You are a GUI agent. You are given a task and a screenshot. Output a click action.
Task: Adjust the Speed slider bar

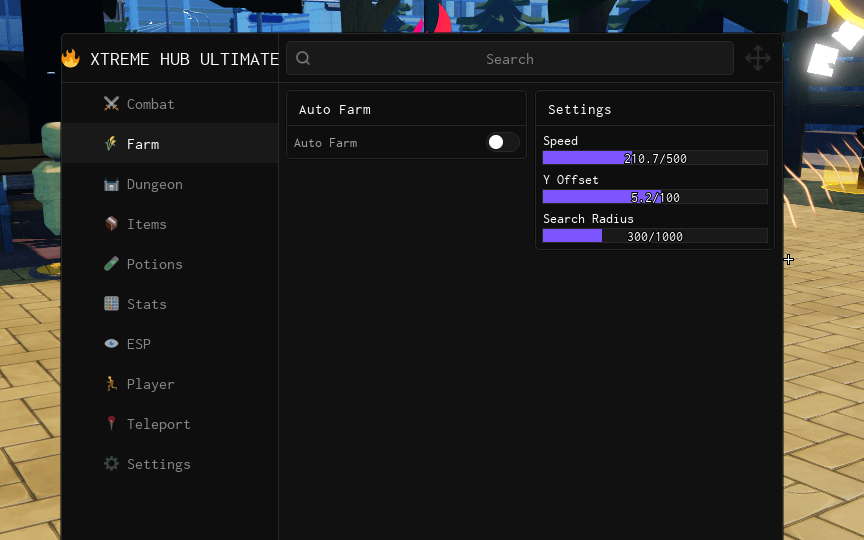[x=655, y=158]
